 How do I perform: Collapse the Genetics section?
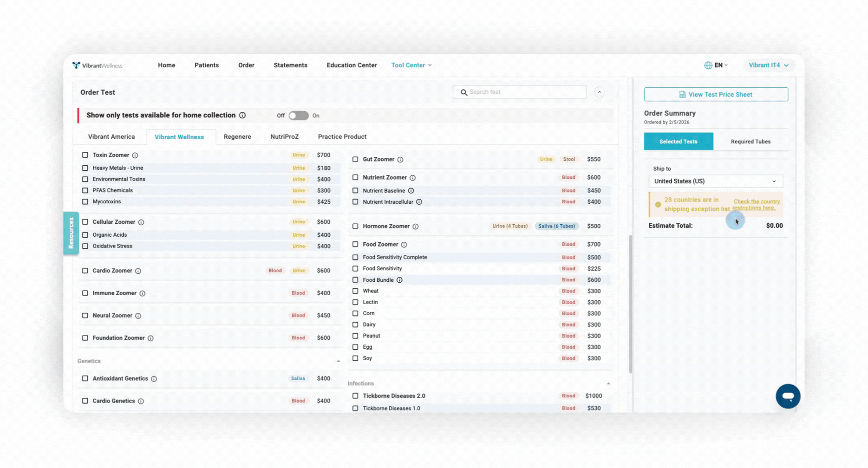[338, 361]
